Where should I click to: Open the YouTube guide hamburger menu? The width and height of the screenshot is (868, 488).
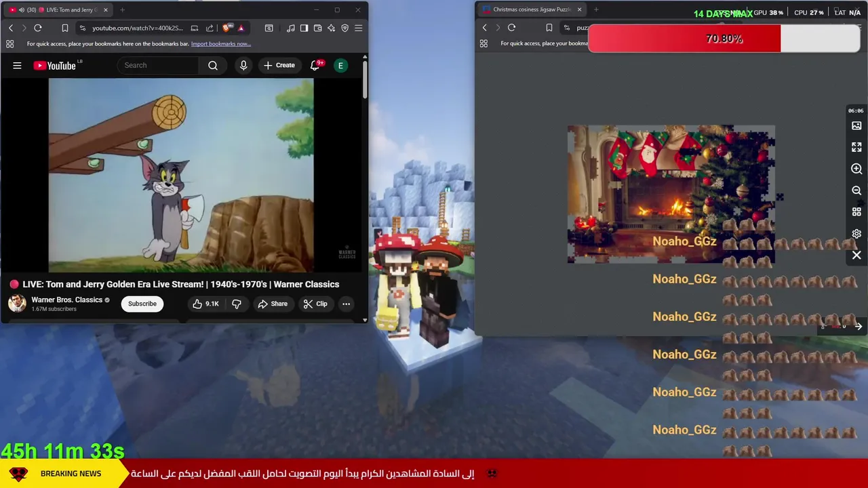17,65
